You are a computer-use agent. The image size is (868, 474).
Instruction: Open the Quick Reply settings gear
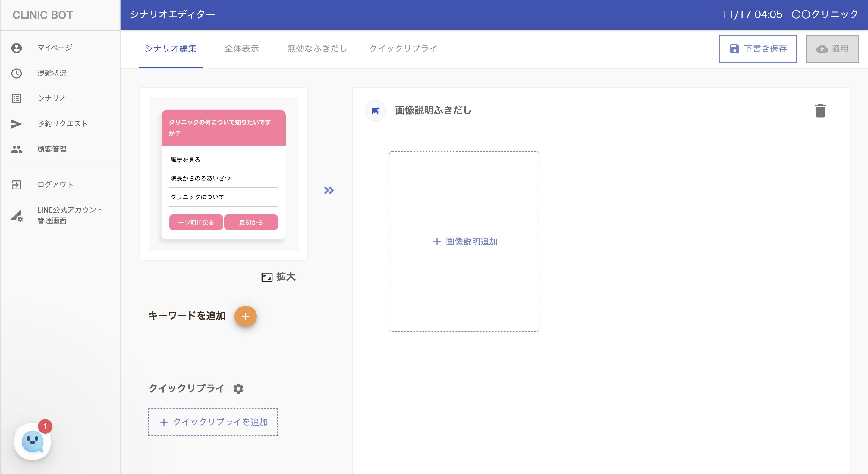238,388
